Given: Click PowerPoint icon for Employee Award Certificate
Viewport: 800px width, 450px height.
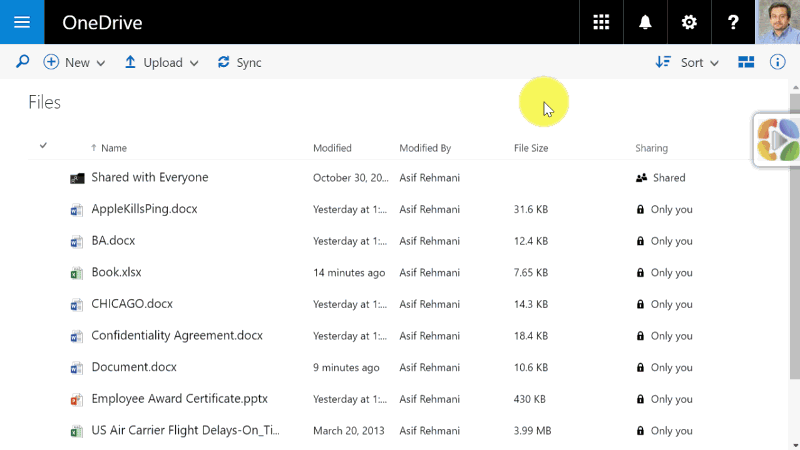Looking at the screenshot, I should pos(77,399).
